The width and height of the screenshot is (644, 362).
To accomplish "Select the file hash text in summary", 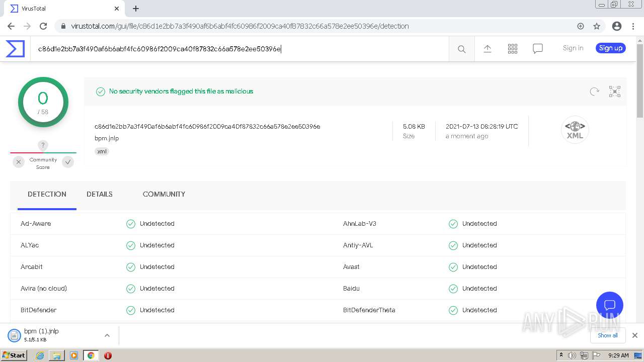I will click(x=207, y=127).
